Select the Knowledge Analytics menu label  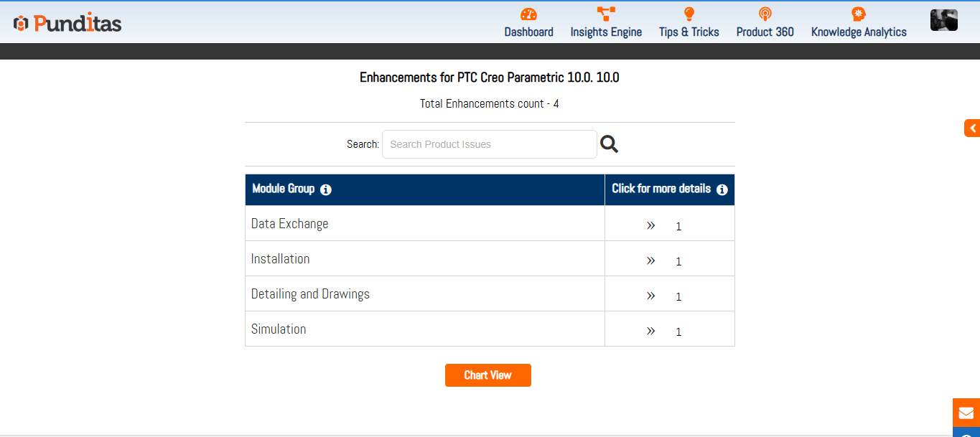859,32
